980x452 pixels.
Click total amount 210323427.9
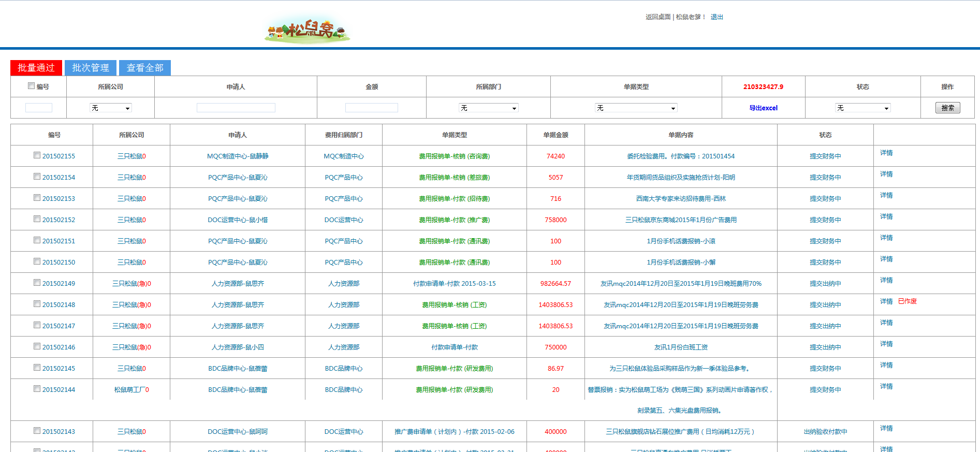tap(763, 87)
